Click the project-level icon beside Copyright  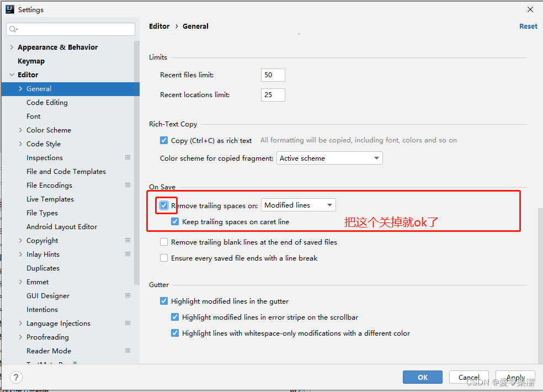point(128,240)
